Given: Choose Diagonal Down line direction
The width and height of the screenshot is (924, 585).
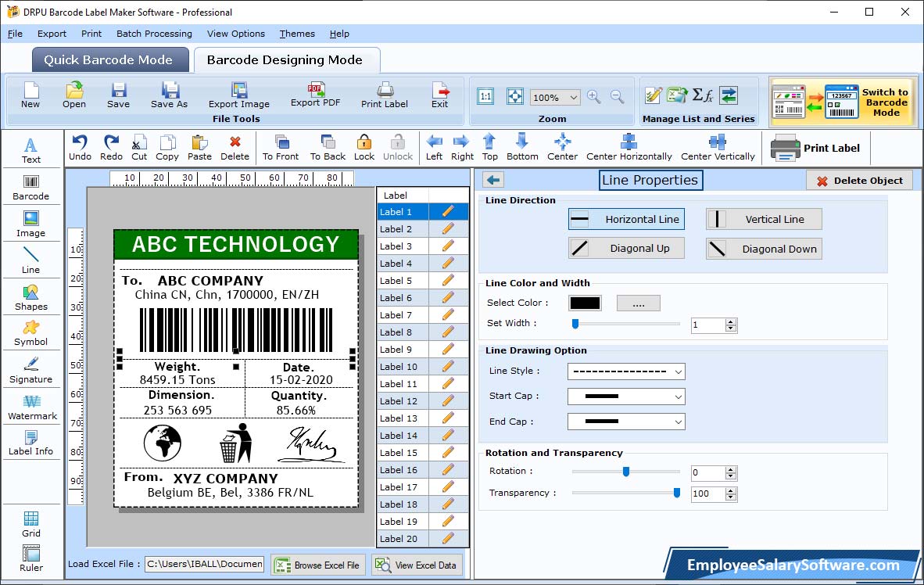Looking at the screenshot, I should (x=764, y=249).
